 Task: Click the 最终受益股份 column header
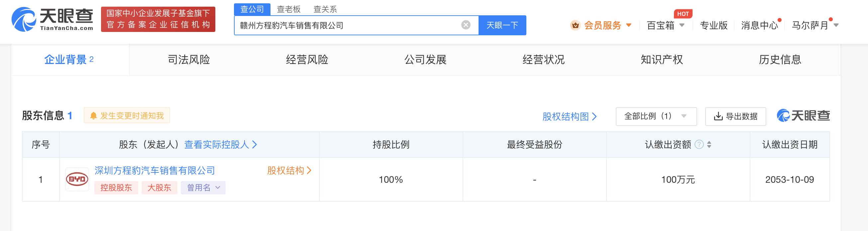534,144
